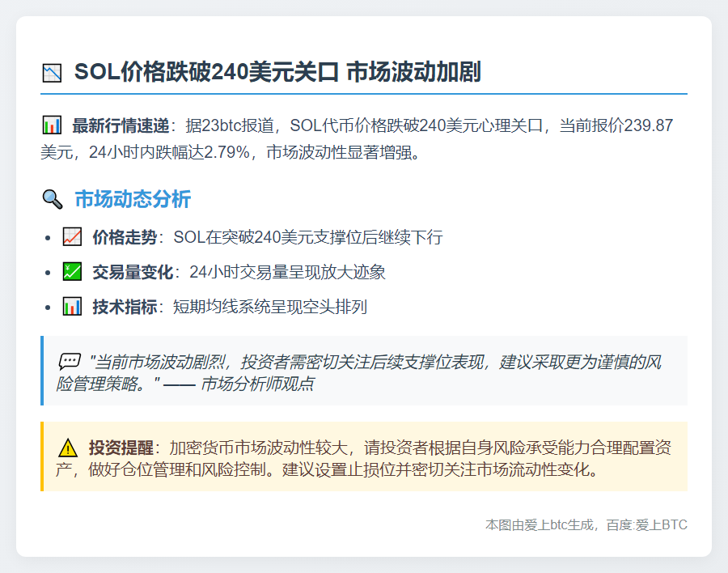This screenshot has width=728, height=573.
Task: Click the 市场分析师观点 attribution text
Action: tap(257, 384)
